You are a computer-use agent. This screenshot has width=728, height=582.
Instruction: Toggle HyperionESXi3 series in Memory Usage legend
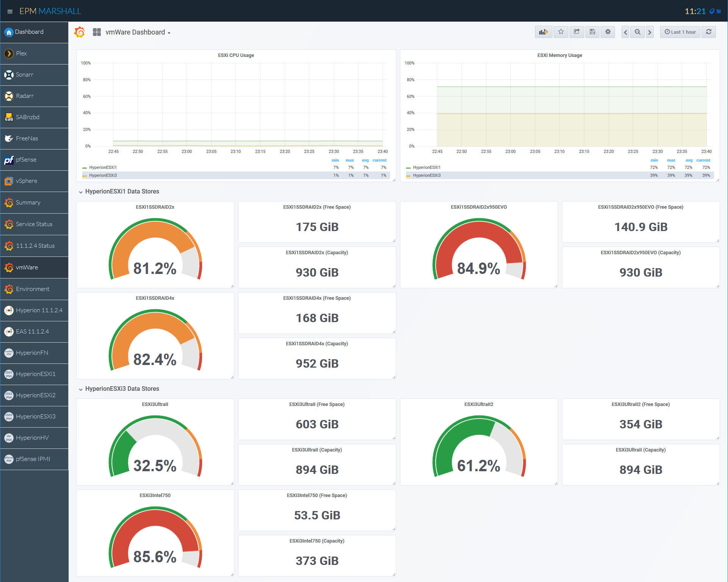[x=427, y=175]
